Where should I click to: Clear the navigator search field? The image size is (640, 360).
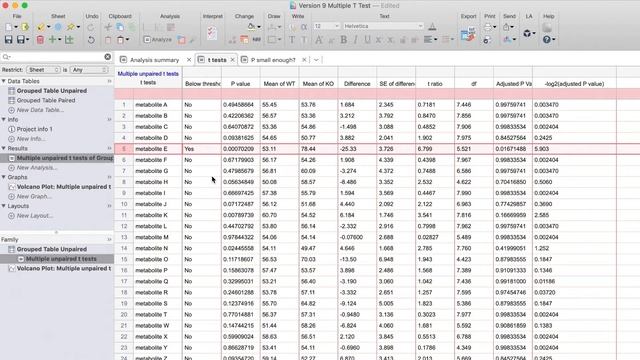tap(107, 57)
